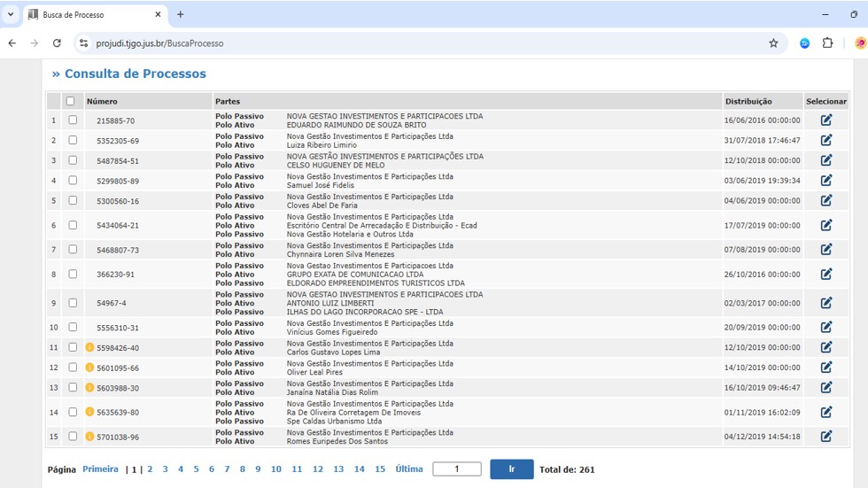Expand the tab search dropdown arrow

point(11,14)
